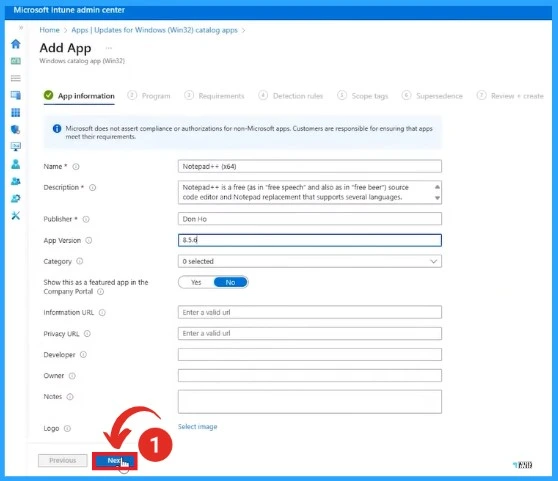
Task: Click into the App Version field
Action: (310, 240)
